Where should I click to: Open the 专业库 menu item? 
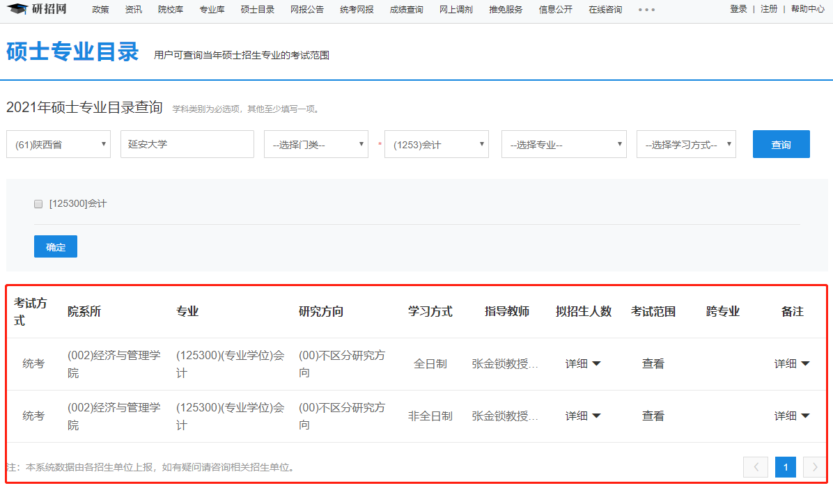pos(212,10)
